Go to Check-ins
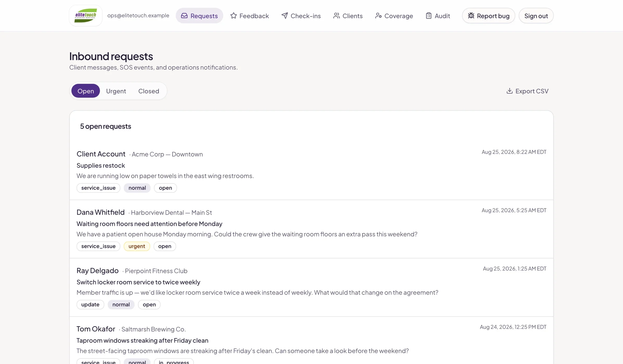This screenshot has height=364, width=623. [x=301, y=16]
